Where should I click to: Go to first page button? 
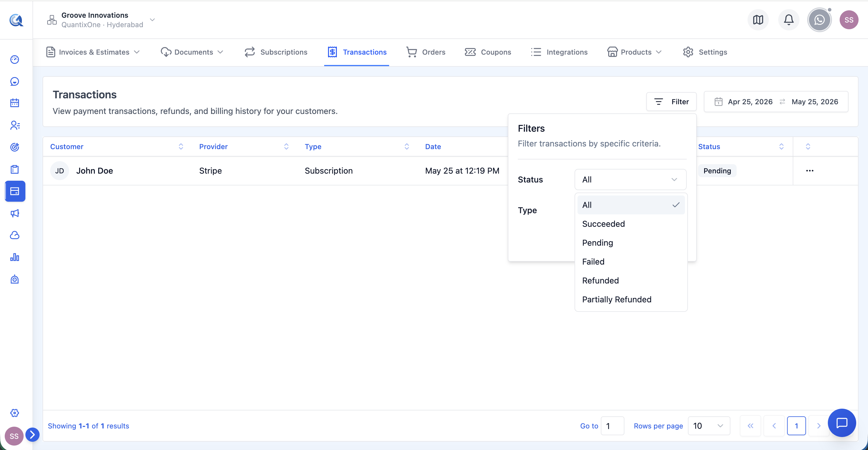[x=750, y=426]
